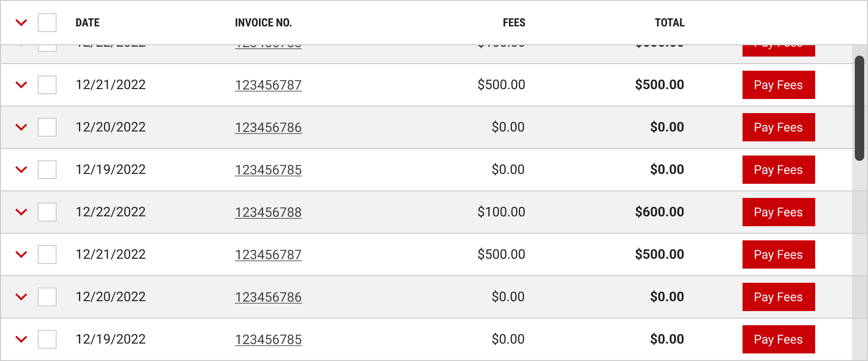
Task: Open the fully visible invoice 123456788 link
Action: 268,213
